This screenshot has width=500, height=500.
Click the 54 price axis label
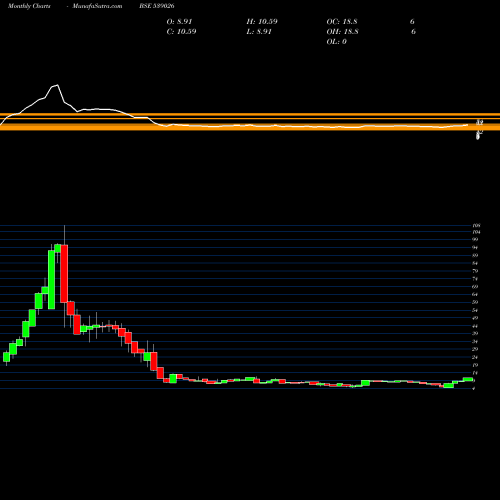(x=475, y=310)
